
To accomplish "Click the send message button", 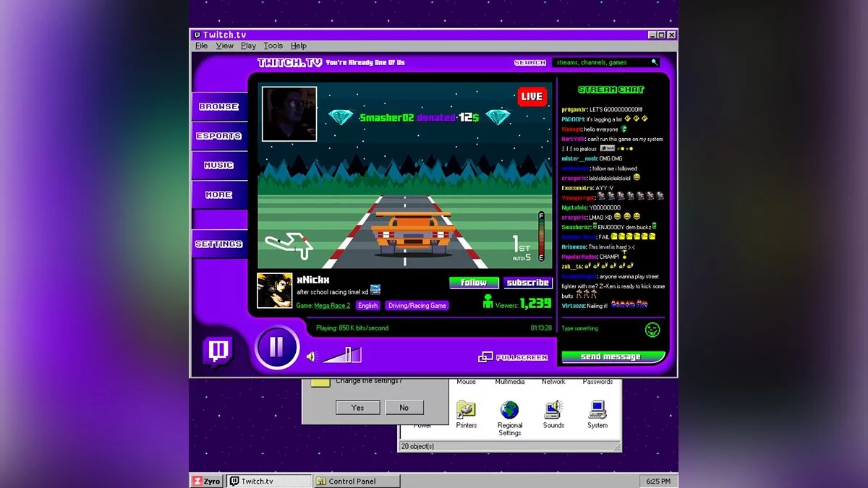I will (x=612, y=357).
